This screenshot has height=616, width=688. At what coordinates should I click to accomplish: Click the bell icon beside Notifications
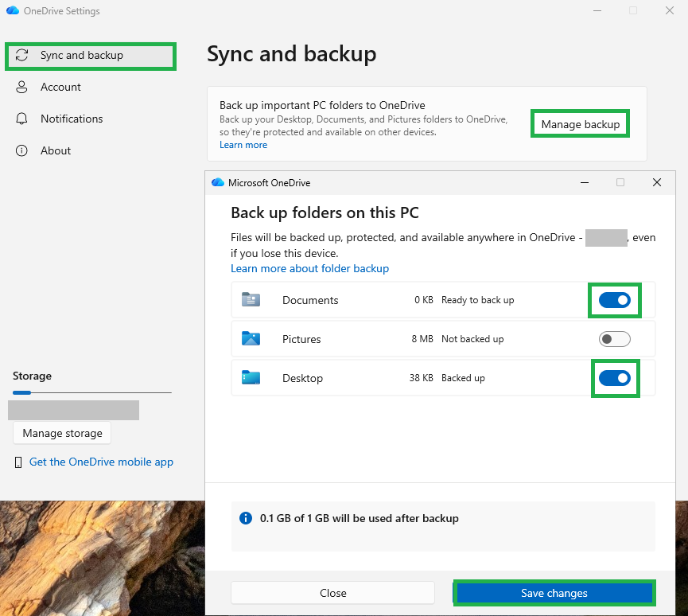pos(21,119)
